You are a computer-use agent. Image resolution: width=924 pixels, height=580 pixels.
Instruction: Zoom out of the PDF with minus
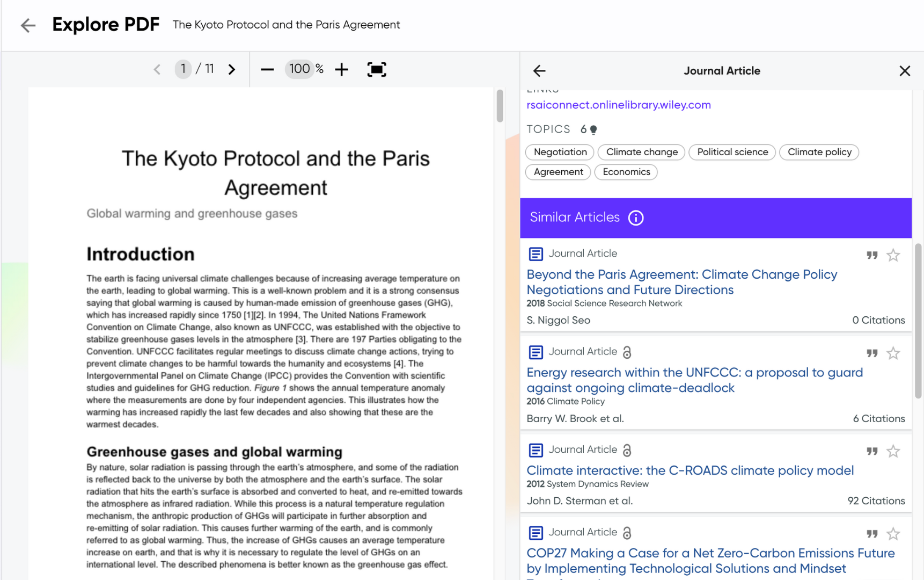coord(267,69)
